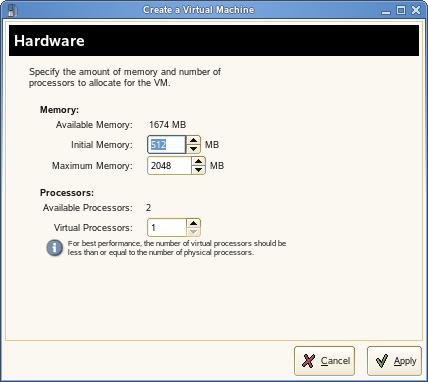428x382 pixels.
Task: Click the performance hint text about virtual processors
Action: click(x=177, y=248)
